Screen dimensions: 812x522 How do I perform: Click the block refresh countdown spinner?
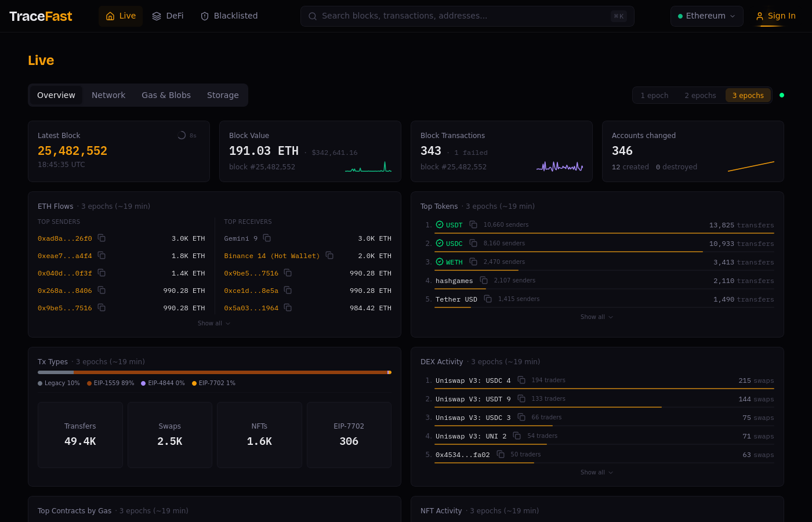[x=182, y=135]
